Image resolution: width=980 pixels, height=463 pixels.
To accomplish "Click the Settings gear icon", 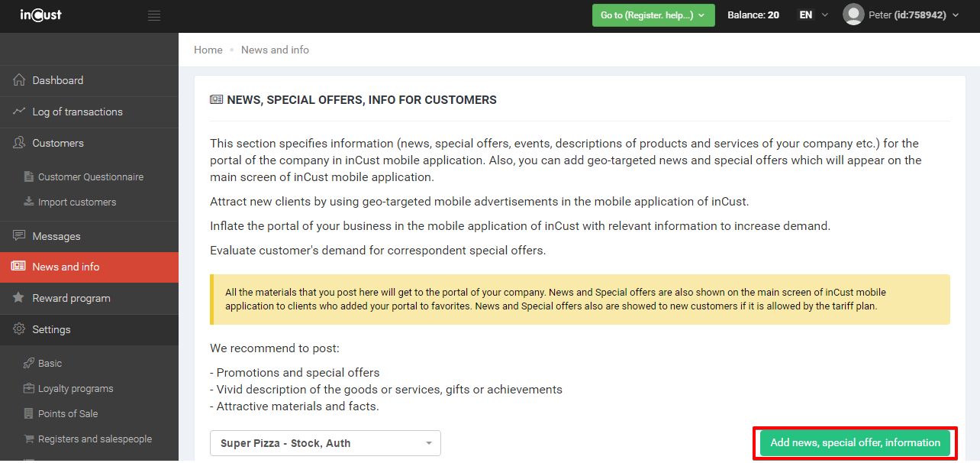I will [x=19, y=329].
